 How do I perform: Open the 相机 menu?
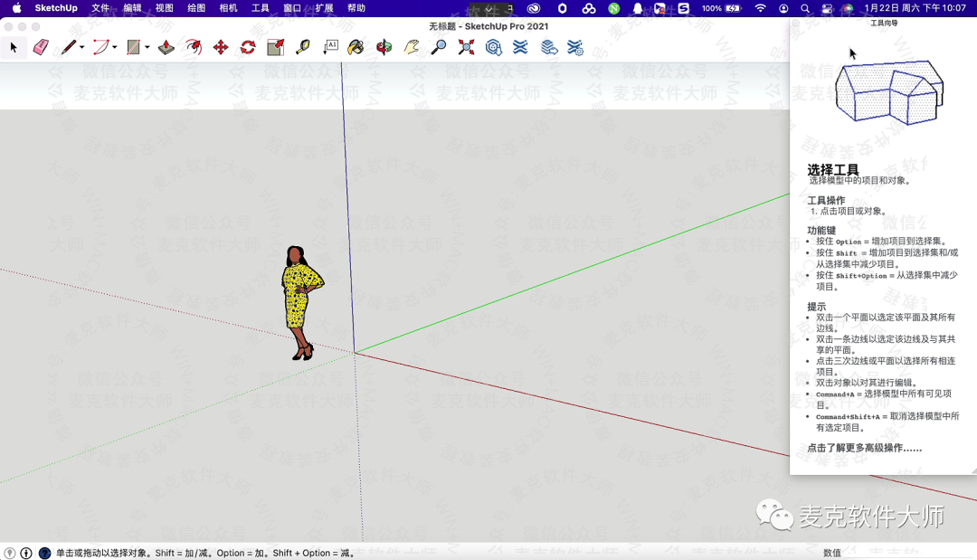coord(228,8)
